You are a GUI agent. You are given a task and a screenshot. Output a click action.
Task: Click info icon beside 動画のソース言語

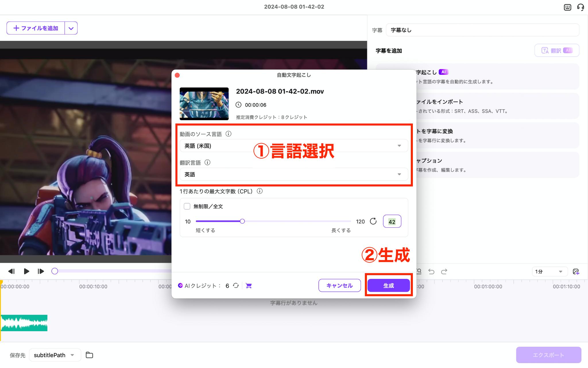[x=229, y=134]
